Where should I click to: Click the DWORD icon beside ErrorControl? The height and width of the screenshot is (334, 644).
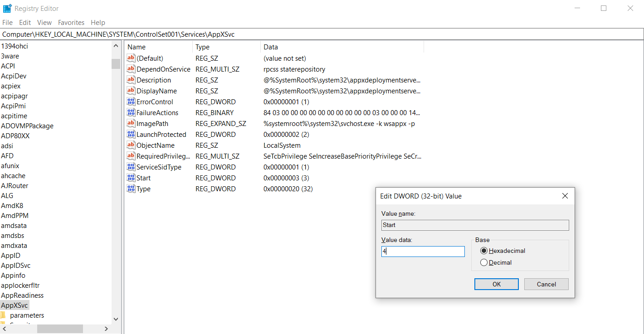click(131, 102)
